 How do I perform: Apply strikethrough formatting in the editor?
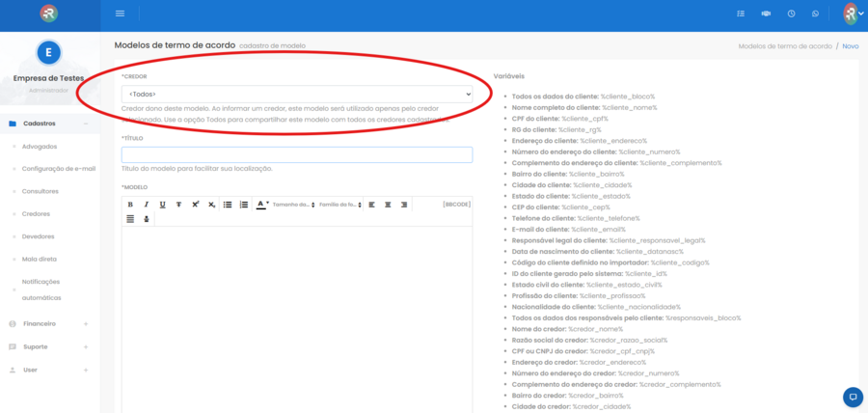pos(178,205)
